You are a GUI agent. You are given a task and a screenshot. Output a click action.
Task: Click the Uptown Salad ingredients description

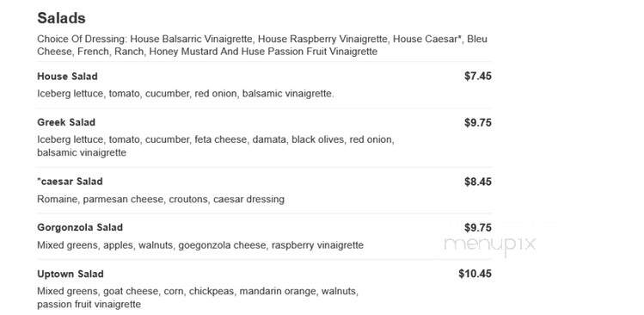[x=198, y=298]
